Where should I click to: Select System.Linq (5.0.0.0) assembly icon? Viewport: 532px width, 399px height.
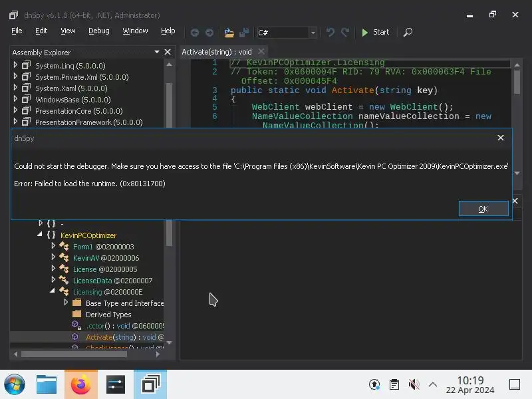[x=26, y=65]
